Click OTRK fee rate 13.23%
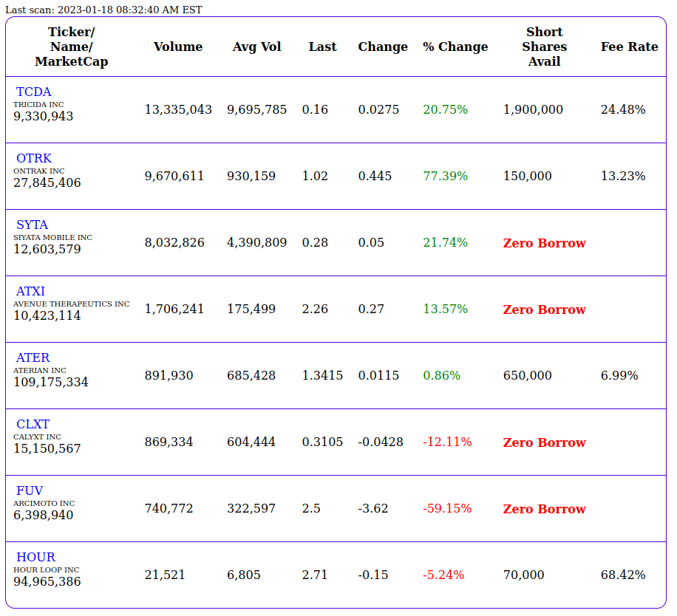Image resolution: width=677 pixels, height=616 pixels. pos(623,176)
